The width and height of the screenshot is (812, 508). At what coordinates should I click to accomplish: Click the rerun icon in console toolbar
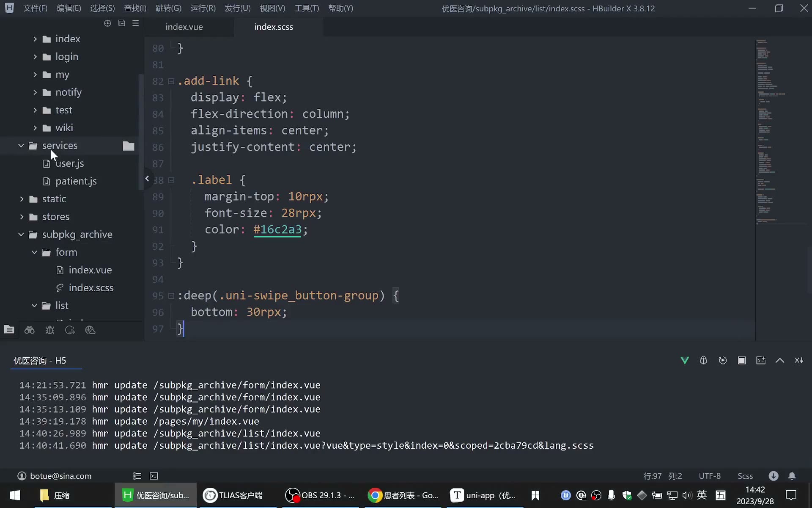pyautogui.click(x=723, y=360)
